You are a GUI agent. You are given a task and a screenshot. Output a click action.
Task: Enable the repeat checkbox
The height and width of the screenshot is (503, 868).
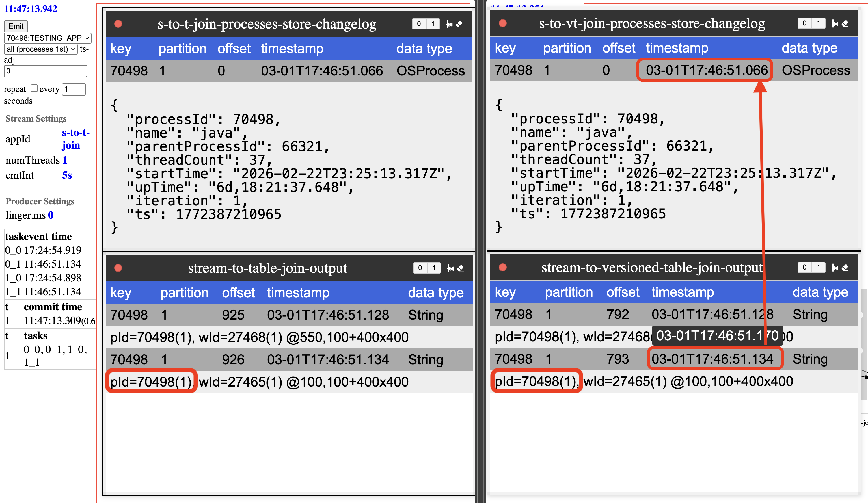34,88
